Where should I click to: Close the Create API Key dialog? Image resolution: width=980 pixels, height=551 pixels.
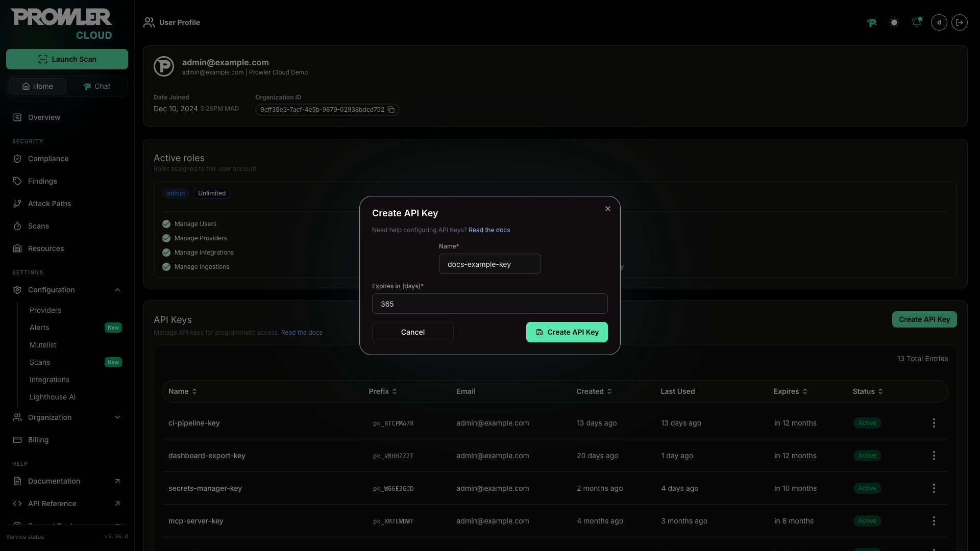click(607, 209)
